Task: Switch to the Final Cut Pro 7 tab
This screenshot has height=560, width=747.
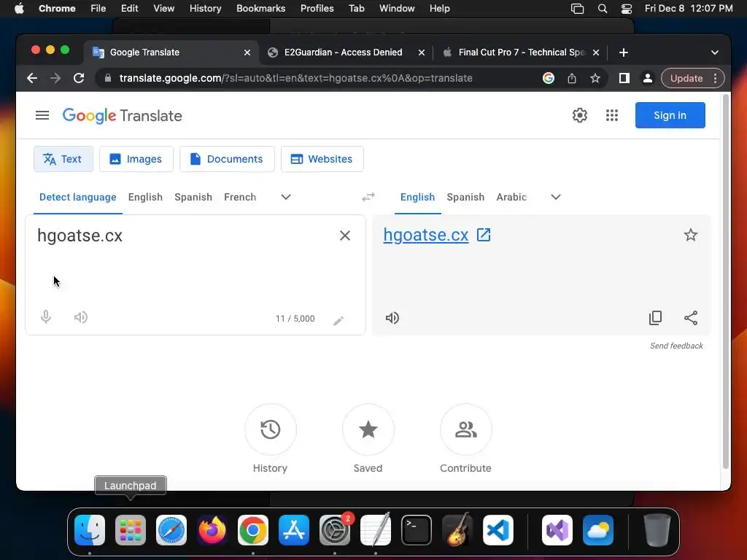Action: (x=521, y=52)
